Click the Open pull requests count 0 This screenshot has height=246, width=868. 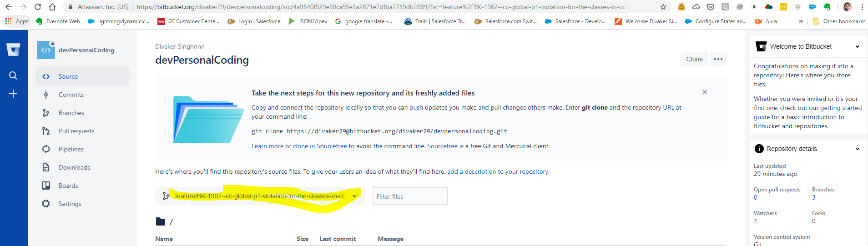[756, 197]
